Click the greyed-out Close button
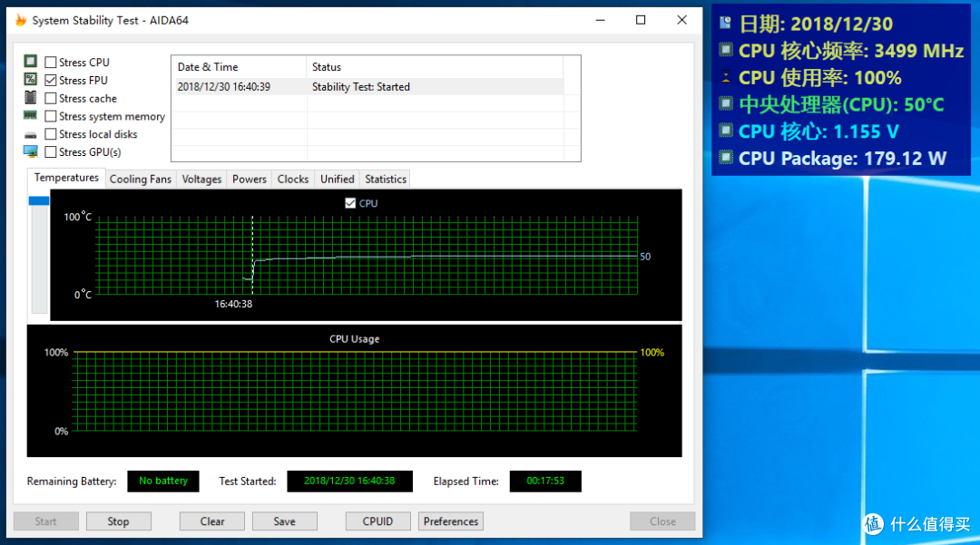 click(662, 521)
